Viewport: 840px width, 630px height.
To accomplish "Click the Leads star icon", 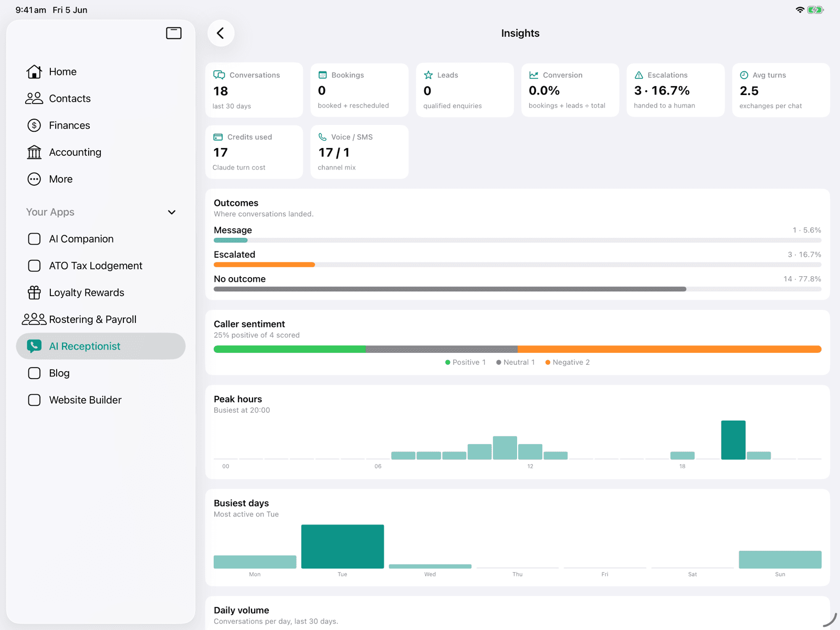I will click(x=428, y=75).
